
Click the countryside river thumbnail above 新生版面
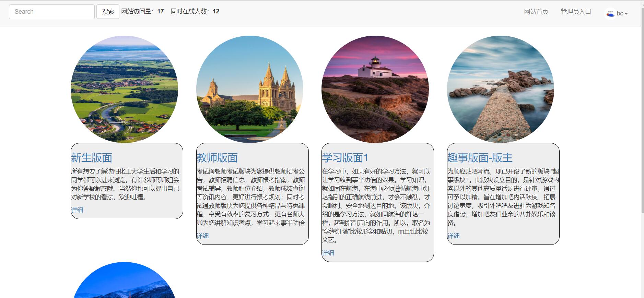point(124,89)
